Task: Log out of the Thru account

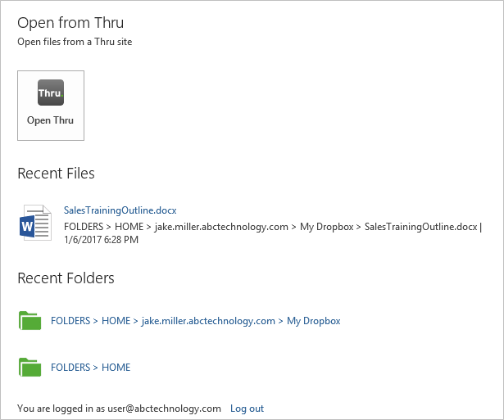Action: 247,409
